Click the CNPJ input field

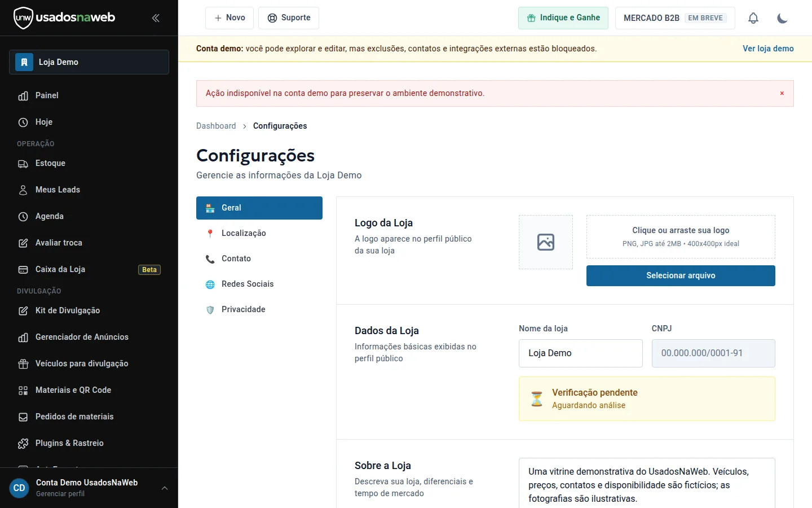point(713,353)
